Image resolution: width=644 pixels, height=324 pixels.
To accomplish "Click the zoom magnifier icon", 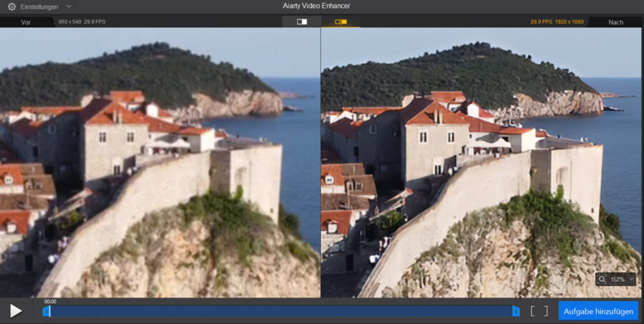I will [x=602, y=279].
